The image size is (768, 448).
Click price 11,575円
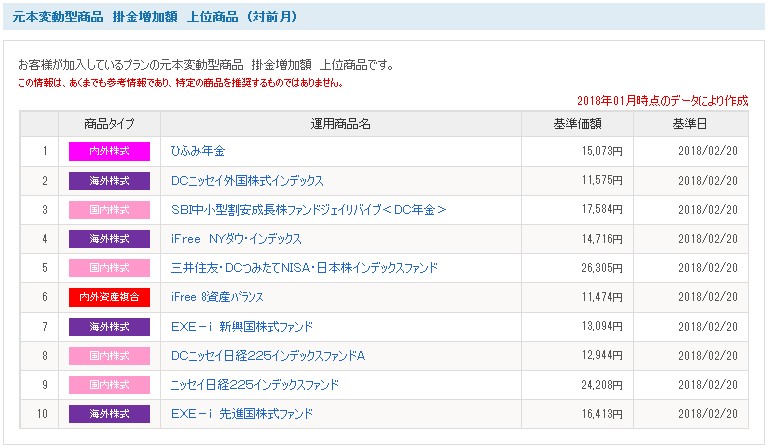pos(602,181)
